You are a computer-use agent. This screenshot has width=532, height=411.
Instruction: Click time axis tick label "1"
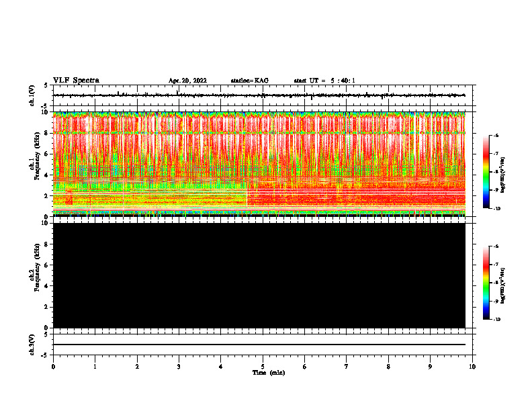coord(95,367)
